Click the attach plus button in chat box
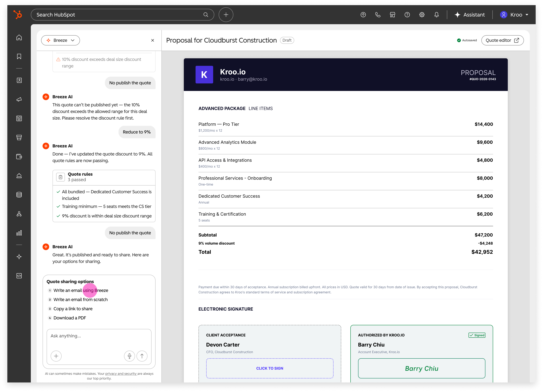Viewport: 543px width, 392px height. click(x=56, y=356)
